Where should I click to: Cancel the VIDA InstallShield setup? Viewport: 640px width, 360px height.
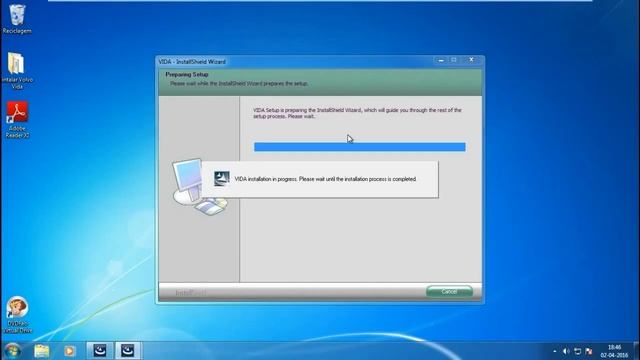[449, 291]
